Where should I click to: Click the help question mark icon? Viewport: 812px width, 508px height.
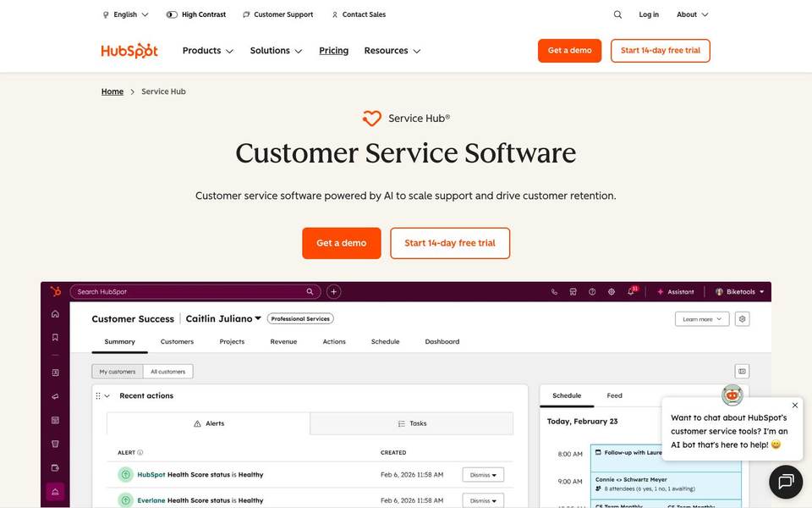coord(592,292)
